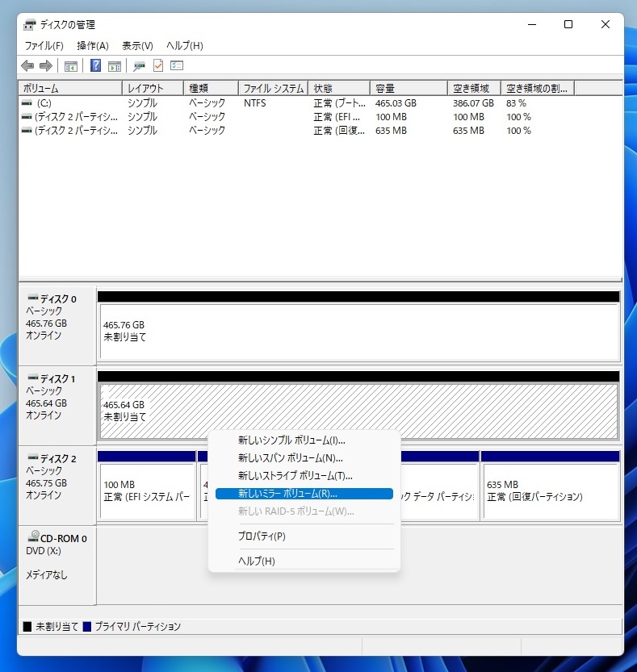Screen dimensions: 637x672
Task: Sort by the 種類 column header
Action: tap(211, 88)
